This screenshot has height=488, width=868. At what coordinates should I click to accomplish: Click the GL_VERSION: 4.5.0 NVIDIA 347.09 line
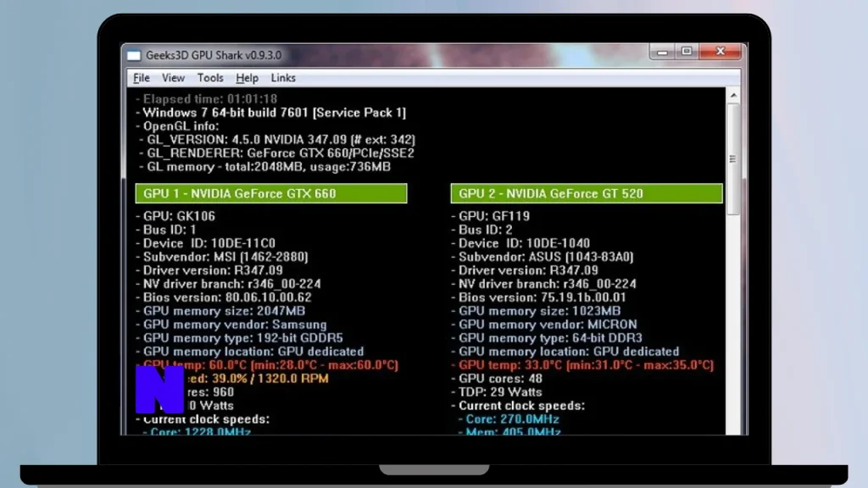[277, 140]
